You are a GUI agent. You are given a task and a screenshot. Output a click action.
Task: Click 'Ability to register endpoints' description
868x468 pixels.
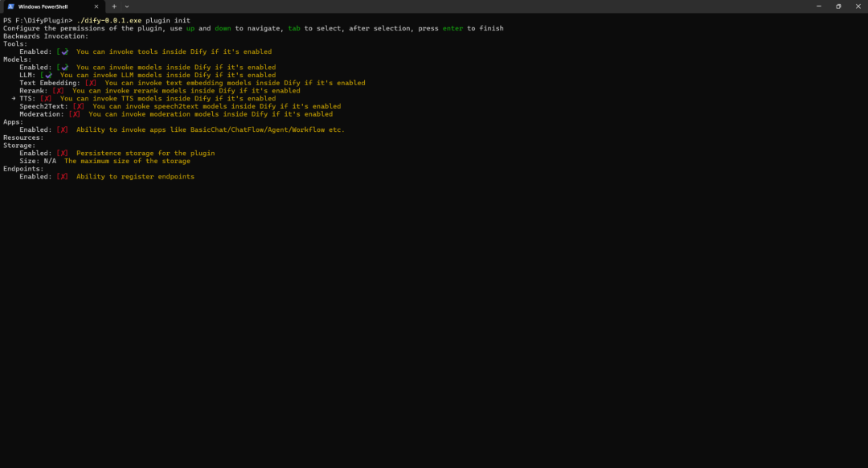135,176
